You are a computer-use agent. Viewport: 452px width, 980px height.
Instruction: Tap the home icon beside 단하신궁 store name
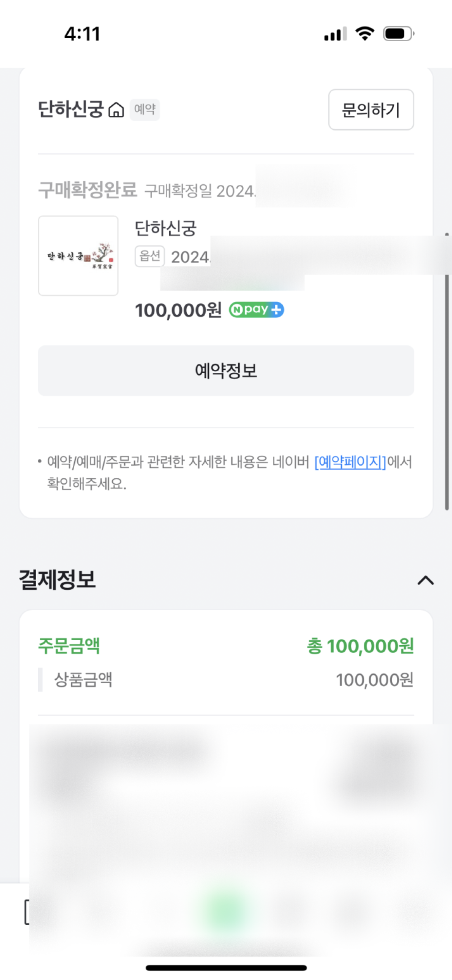click(x=116, y=109)
